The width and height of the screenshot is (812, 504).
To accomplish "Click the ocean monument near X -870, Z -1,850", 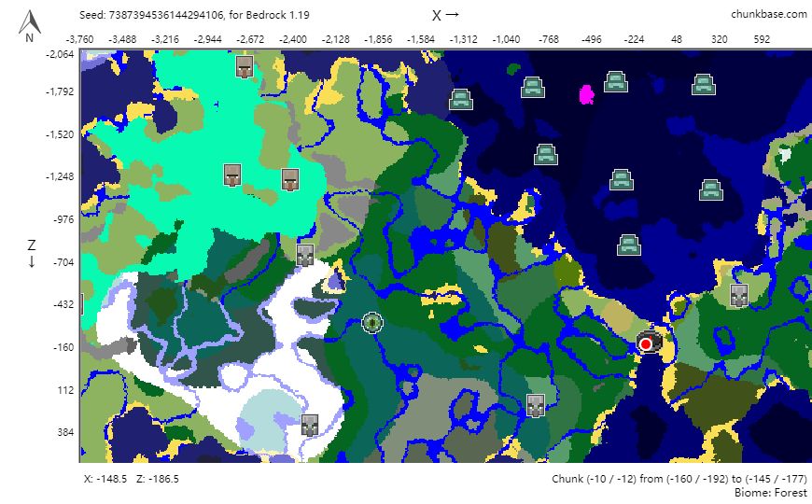I will coord(533,87).
